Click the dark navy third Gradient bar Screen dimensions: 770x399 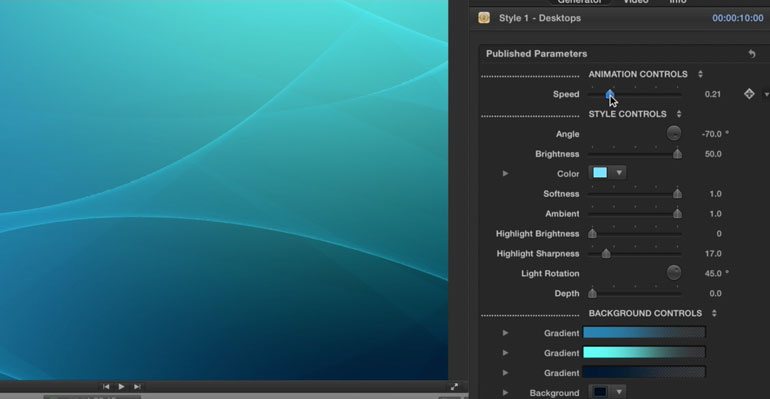click(644, 372)
